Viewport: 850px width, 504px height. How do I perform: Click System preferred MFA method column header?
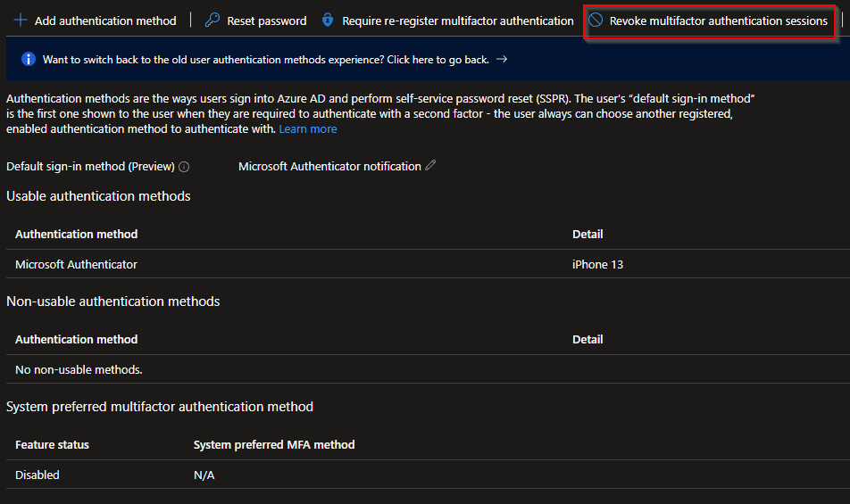click(274, 444)
